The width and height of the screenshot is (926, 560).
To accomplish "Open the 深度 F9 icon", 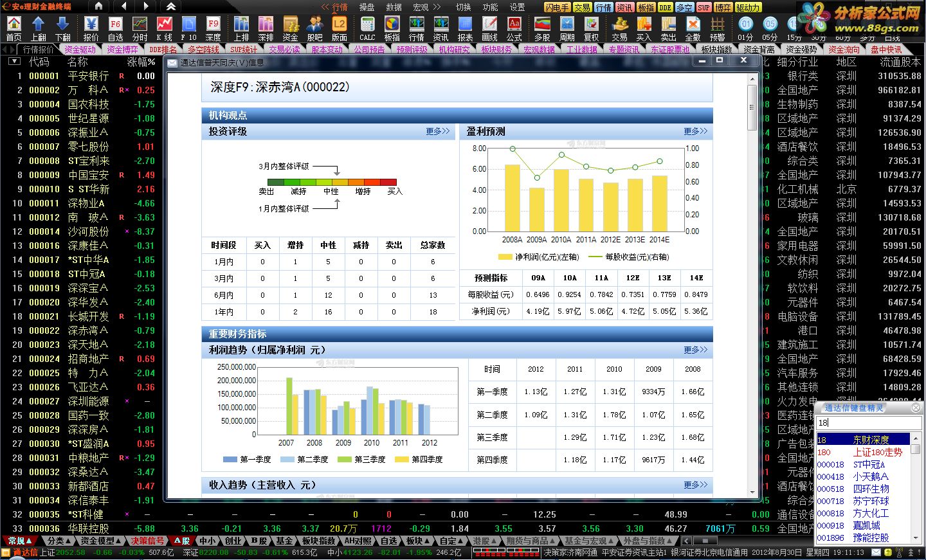I will (x=213, y=28).
